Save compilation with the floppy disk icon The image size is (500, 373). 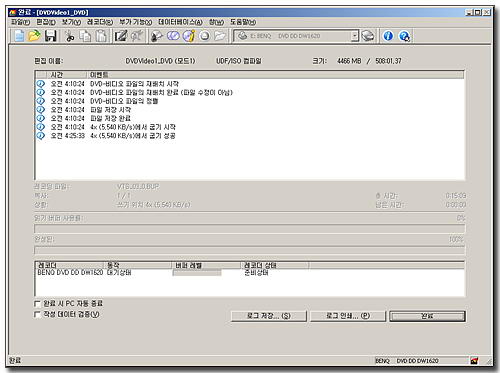click(x=51, y=36)
